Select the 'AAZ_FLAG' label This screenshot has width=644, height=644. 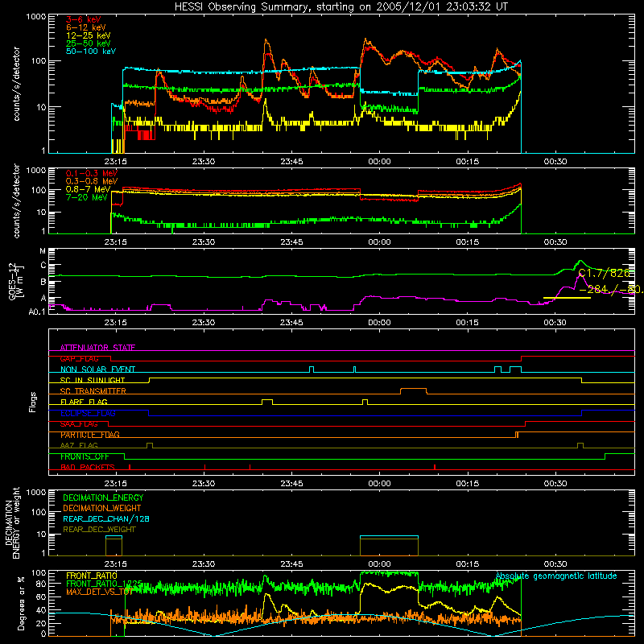coord(79,446)
